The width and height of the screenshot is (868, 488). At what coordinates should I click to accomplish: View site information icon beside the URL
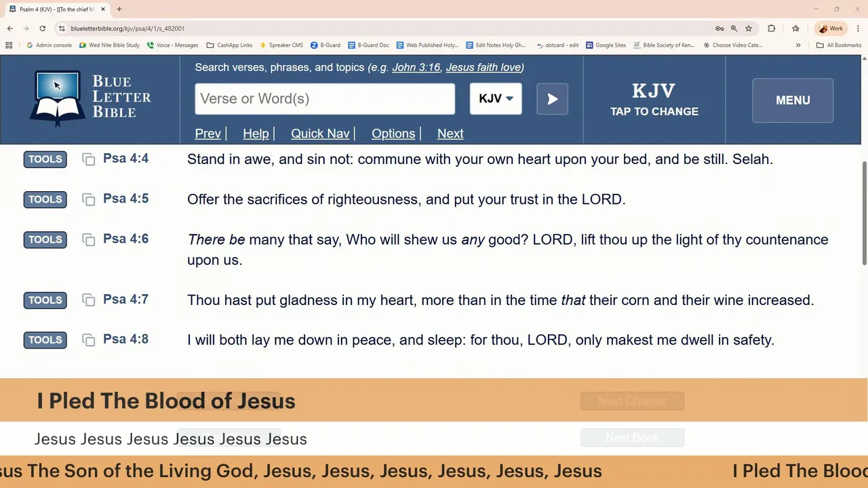pos(62,28)
